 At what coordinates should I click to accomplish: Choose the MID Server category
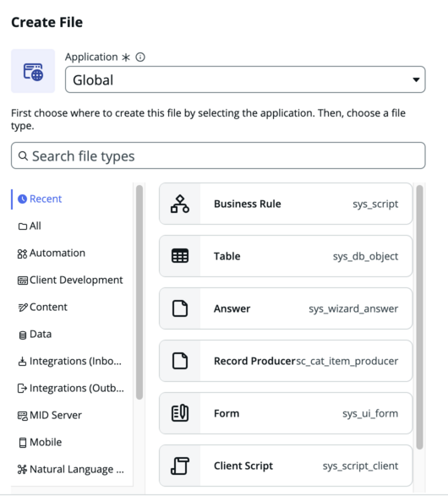50,415
